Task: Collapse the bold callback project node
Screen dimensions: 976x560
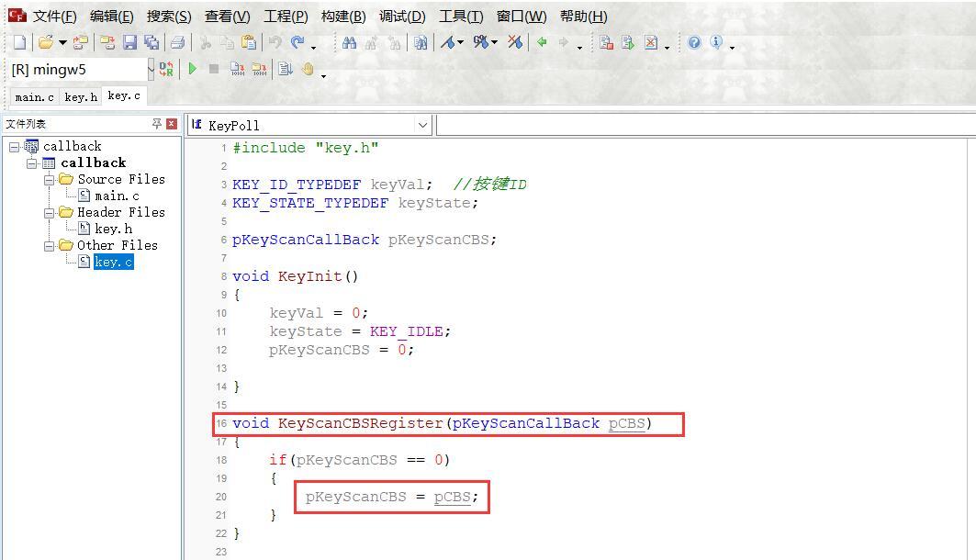Action: 31,163
